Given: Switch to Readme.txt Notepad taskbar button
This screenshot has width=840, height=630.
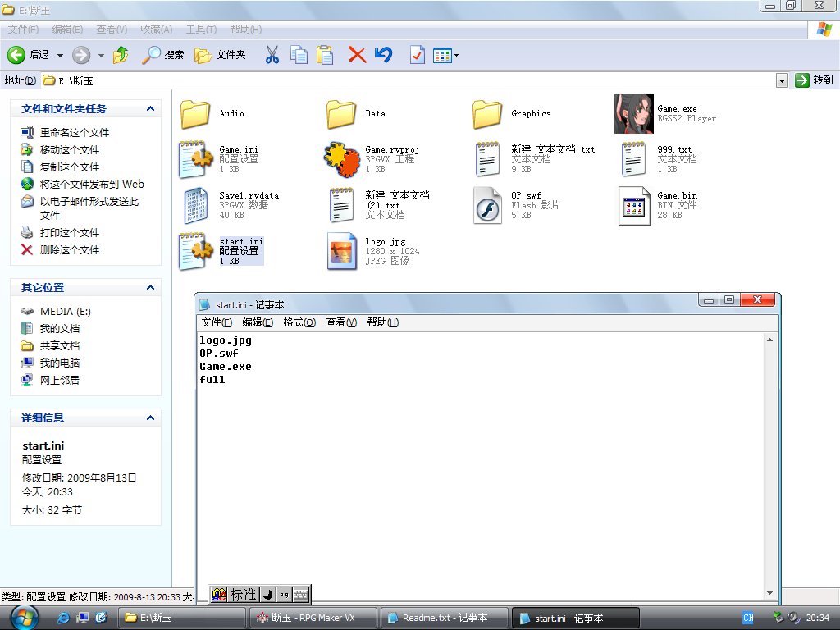Looking at the screenshot, I should (x=444, y=618).
